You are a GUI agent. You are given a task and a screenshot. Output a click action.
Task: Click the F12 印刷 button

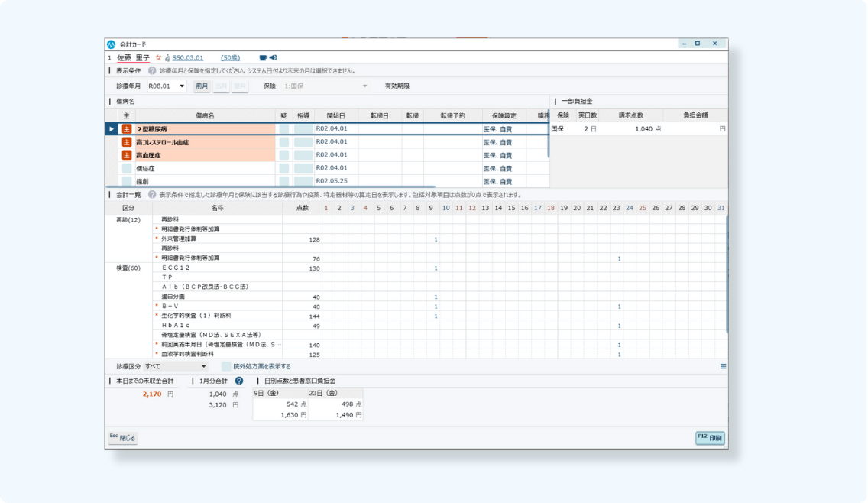(710, 438)
